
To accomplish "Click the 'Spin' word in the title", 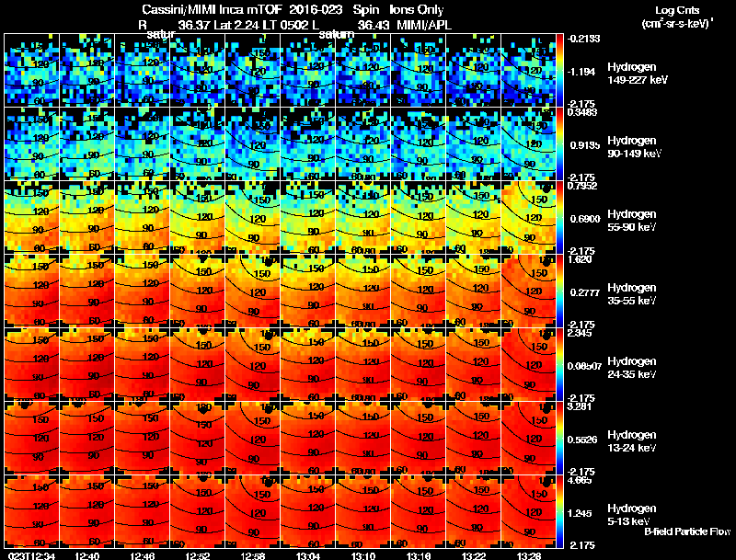I will pyautogui.click(x=365, y=10).
